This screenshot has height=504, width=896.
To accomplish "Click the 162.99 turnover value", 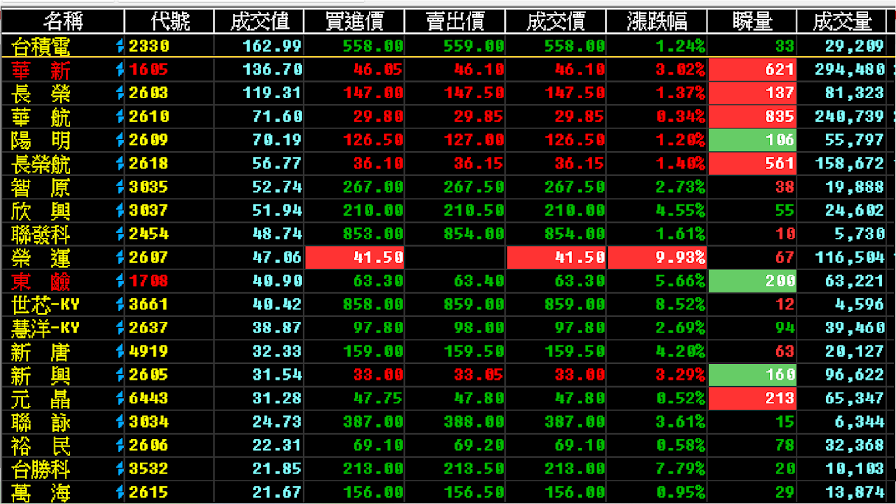I will [272, 46].
